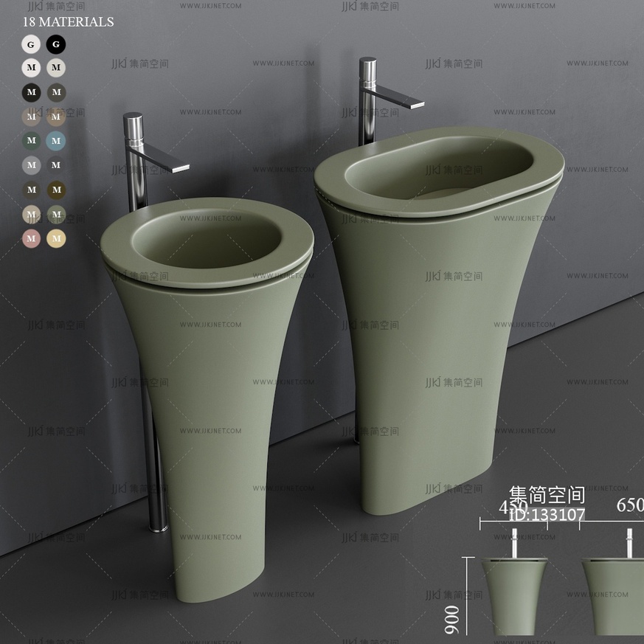Click the large 集简空间 brand text

tap(547, 495)
